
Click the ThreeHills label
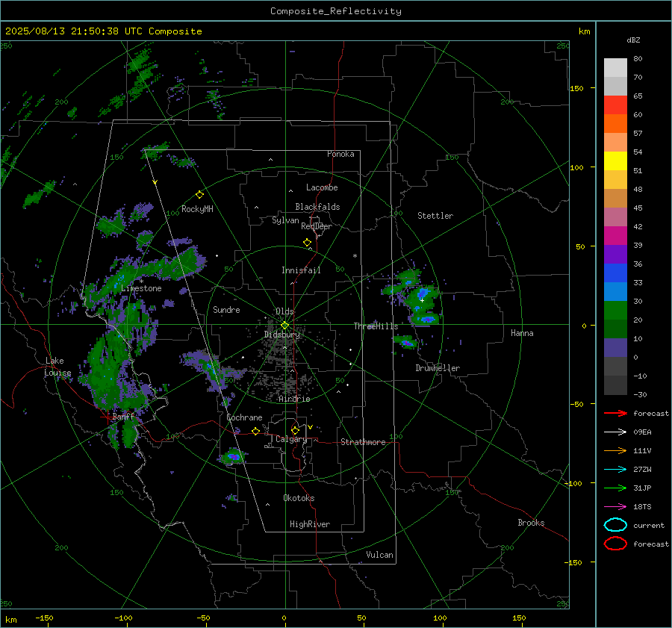click(376, 326)
